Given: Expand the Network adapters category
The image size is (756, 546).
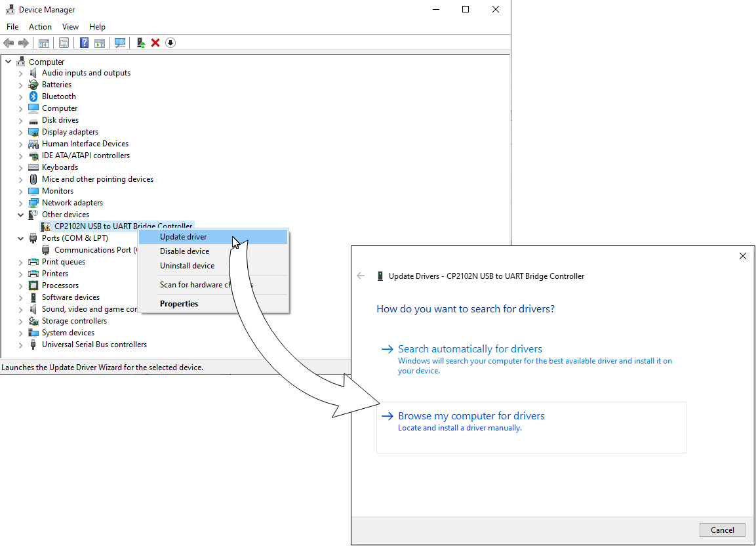Looking at the screenshot, I should (21, 203).
